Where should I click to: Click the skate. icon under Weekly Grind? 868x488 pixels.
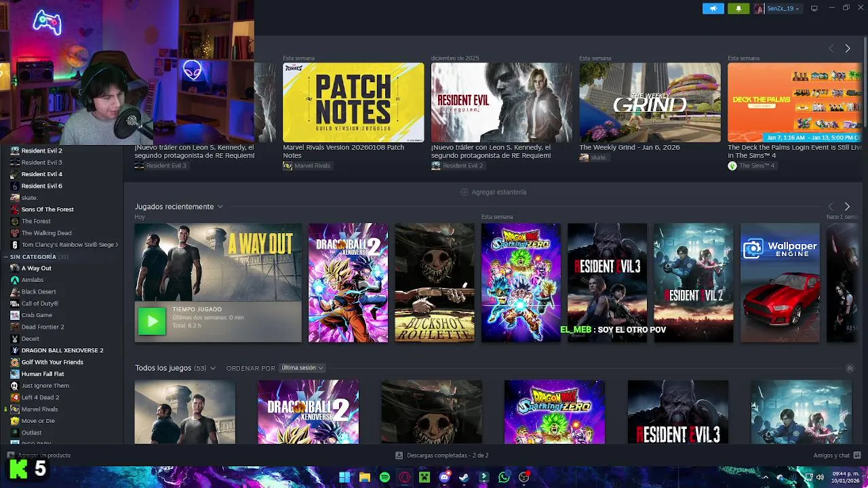point(584,157)
